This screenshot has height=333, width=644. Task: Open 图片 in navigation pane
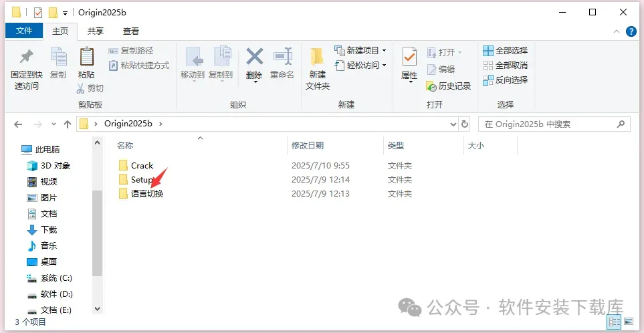(42, 197)
